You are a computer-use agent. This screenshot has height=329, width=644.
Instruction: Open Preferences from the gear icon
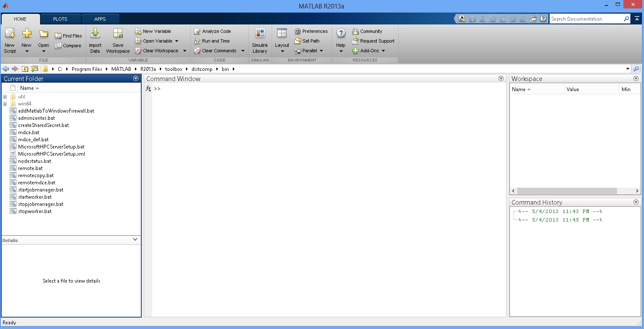[311, 31]
